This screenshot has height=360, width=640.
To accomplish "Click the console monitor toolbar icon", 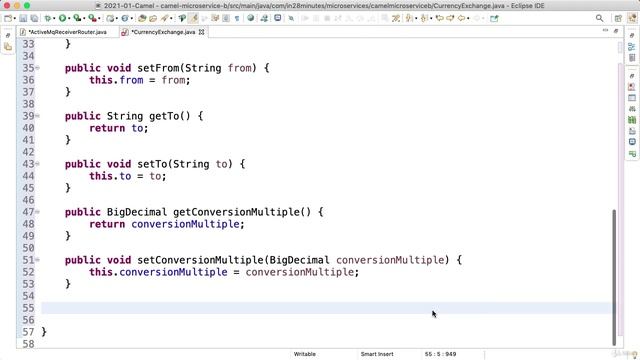I will [x=278, y=18].
